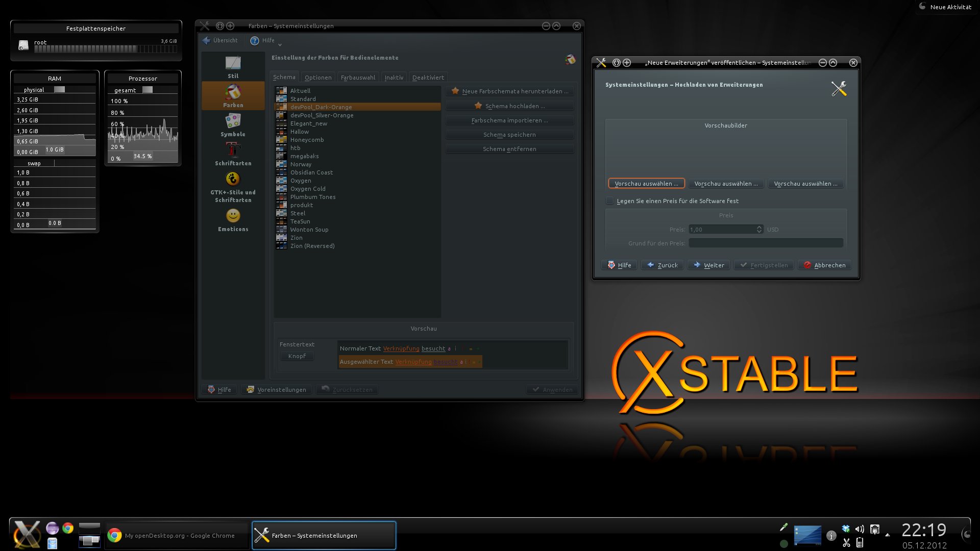Open the battery tray icon
This screenshot has width=980, height=551.
(x=860, y=543)
